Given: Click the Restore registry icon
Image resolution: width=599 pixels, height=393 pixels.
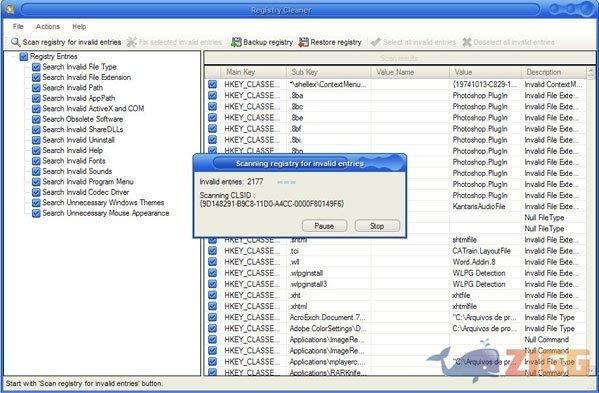Looking at the screenshot, I should pos(303,42).
